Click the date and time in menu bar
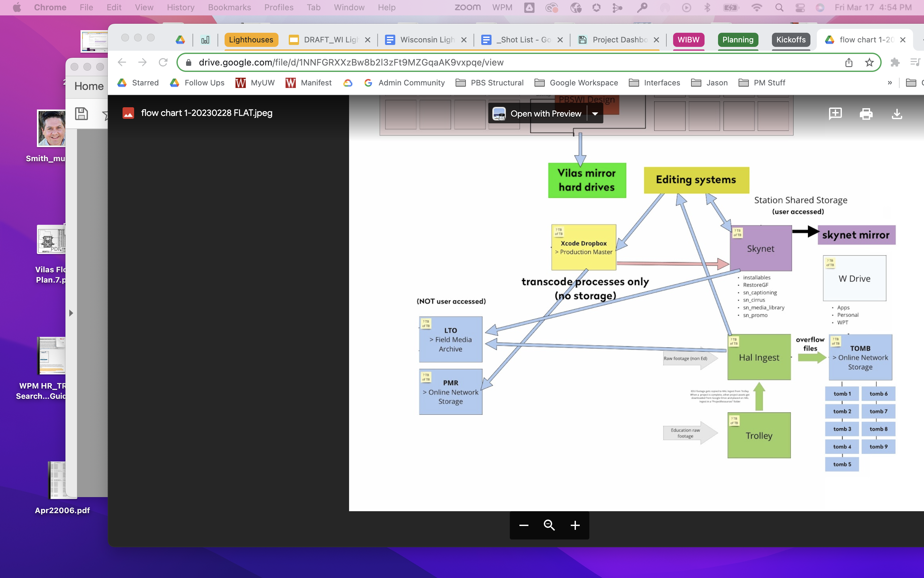Viewport: 924px width, 578px height. [x=873, y=7]
